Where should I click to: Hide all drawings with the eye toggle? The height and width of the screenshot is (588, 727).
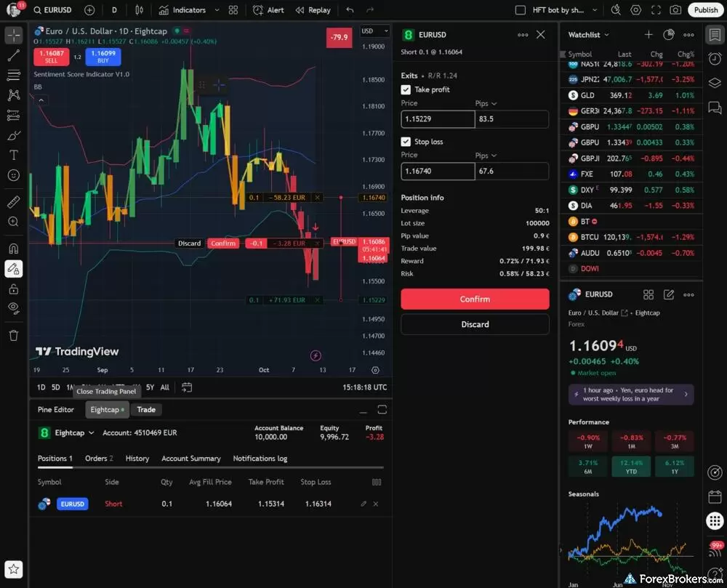(x=12, y=307)
